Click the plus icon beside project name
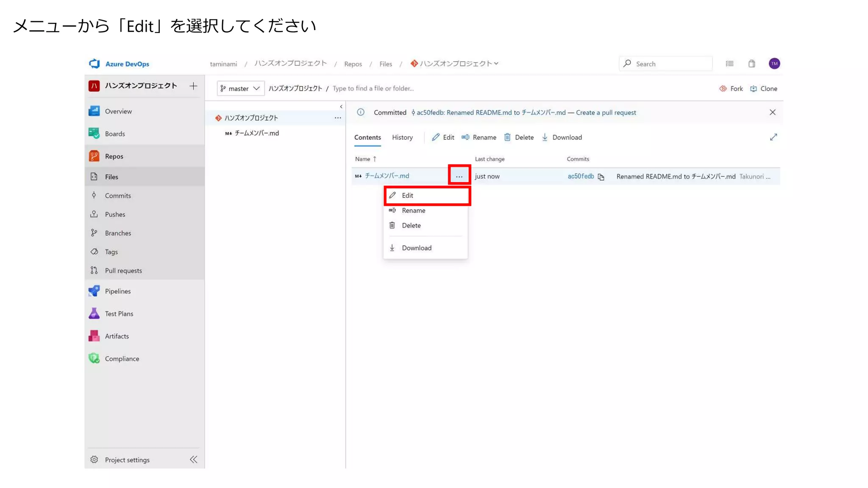 (193, 86)
